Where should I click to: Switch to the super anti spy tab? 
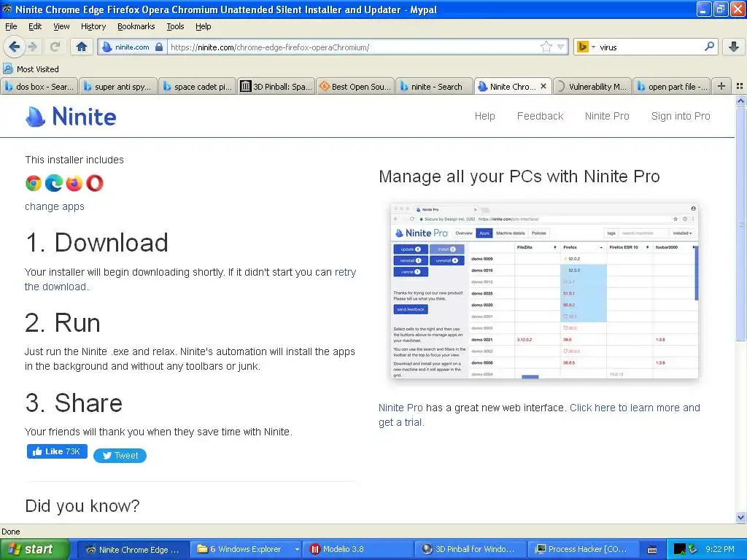117,86
